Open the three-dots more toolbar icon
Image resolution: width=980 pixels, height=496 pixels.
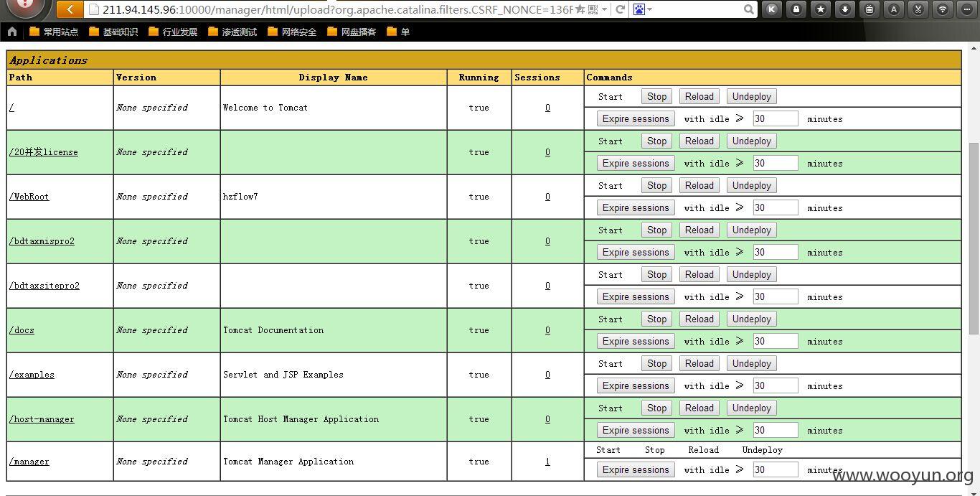(x=967, y=9)
